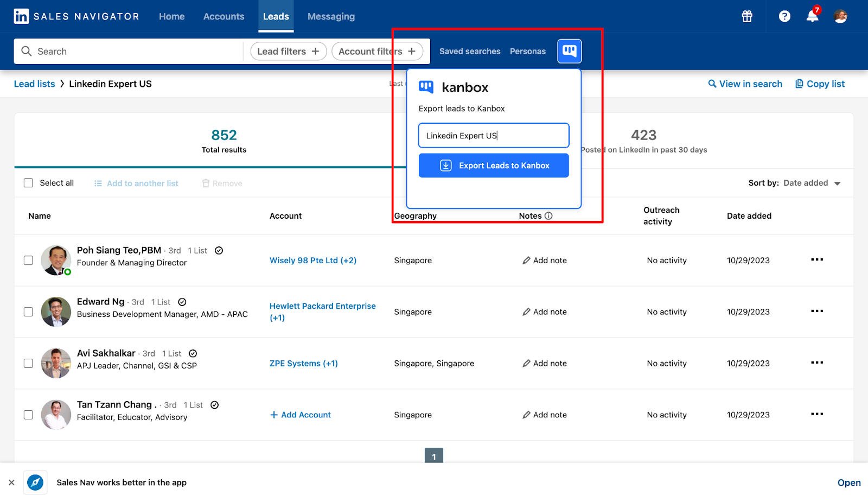Click the main Search input field
The width and height of the screenshot is (868, 502).
click(x=129, y=51)
